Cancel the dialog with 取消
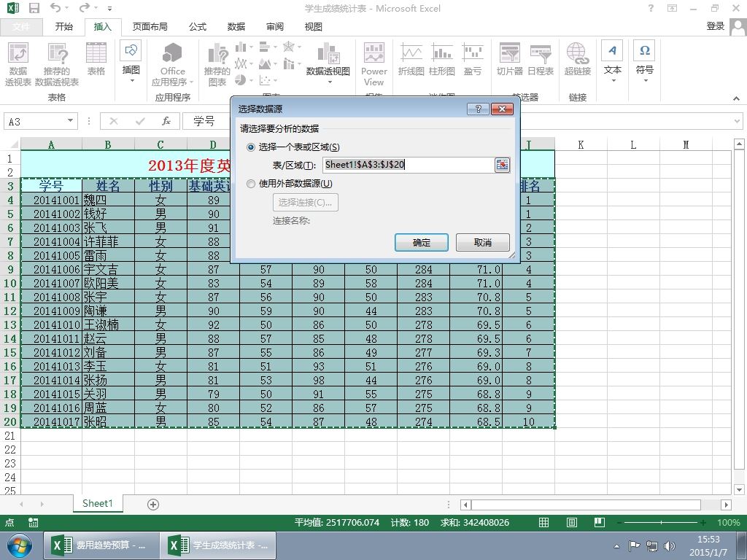The height and width of the screenshot is (560, 747). tap(483, 242)
